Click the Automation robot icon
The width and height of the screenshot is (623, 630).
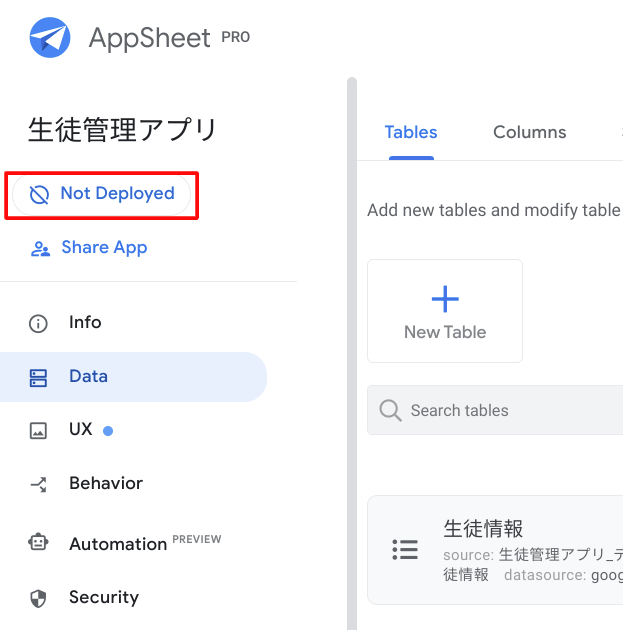[39, 543]
